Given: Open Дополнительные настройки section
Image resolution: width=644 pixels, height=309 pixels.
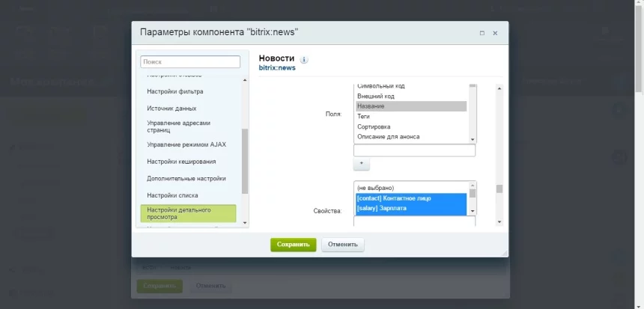Looking at the screenshot, I should click(x=186, y=179).
